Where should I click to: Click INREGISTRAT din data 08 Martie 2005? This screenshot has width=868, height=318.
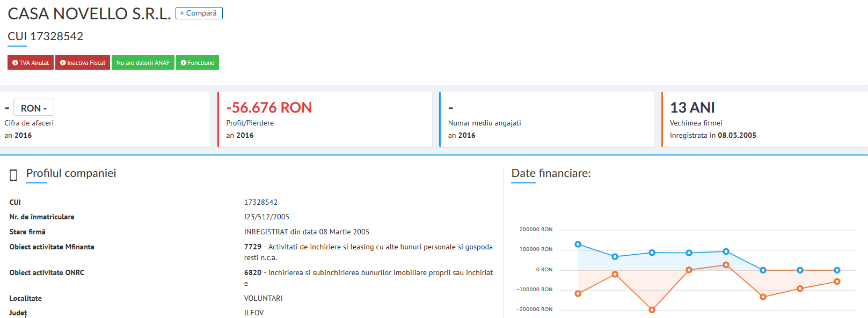[x=307, y=232]
